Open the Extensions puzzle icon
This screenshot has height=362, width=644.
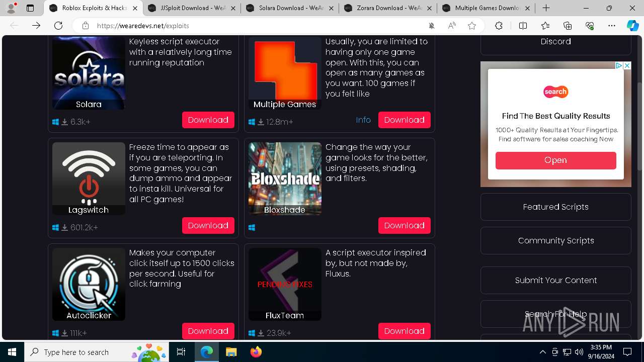point(499,26)
